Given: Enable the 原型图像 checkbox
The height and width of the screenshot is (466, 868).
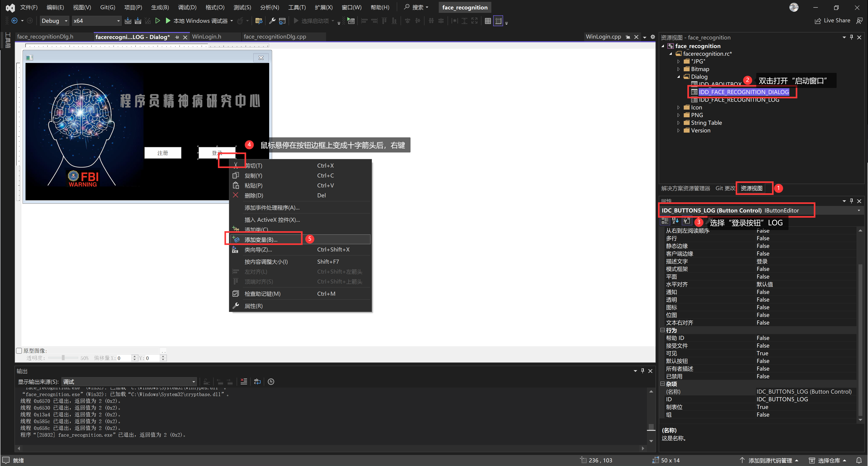Looking at the screenshot, I should (19, 351).
